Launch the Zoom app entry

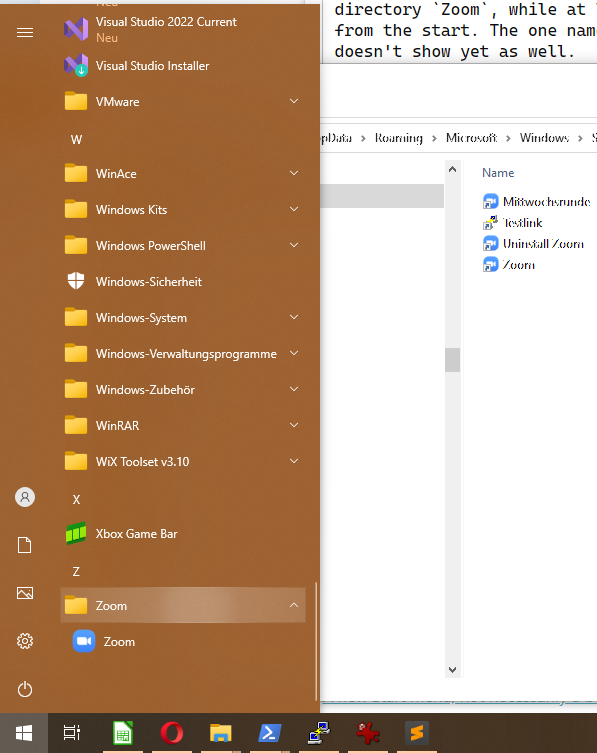click(183, 642)
